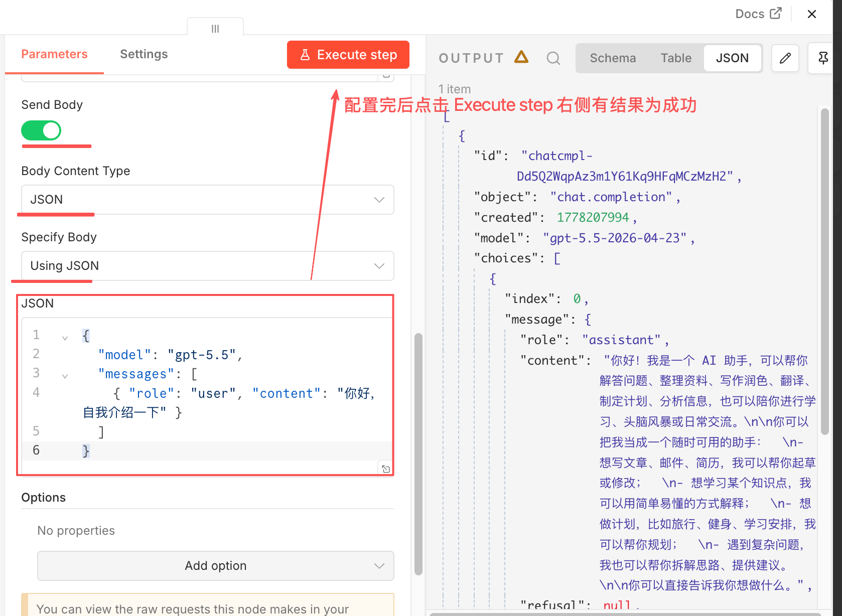Close the node panel with X
The image size is (842, 616).
pyautogui.click(x=812, y=14)
